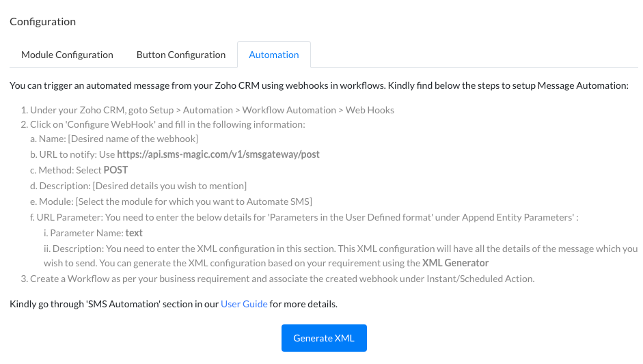Click the api.sms-magic.com URL text

pos(218,154)
